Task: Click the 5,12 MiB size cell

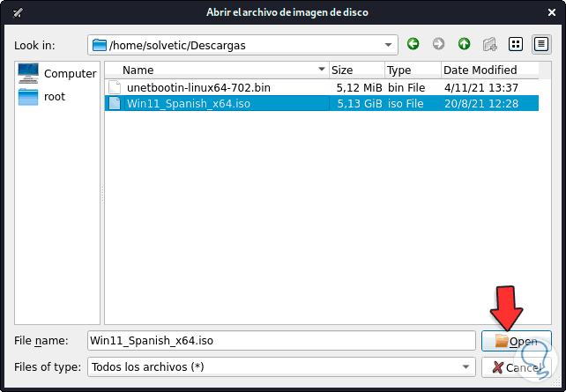Action: [359, 87]
